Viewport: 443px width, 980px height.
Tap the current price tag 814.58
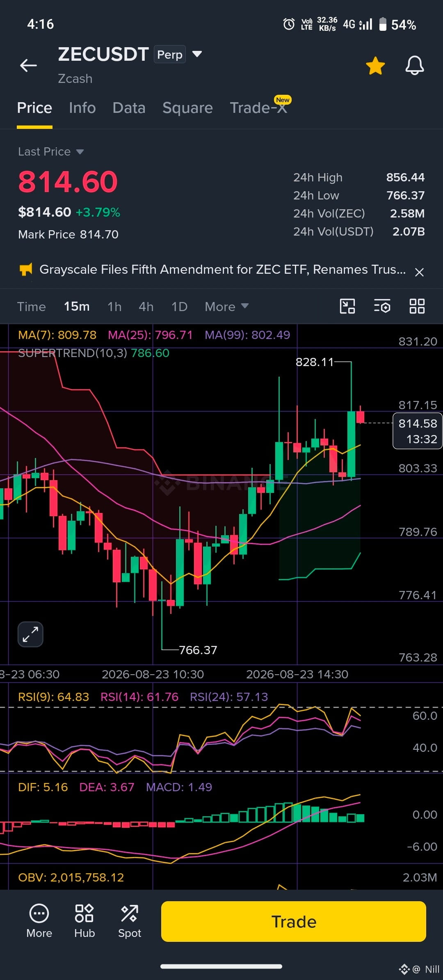pos(418,431)
